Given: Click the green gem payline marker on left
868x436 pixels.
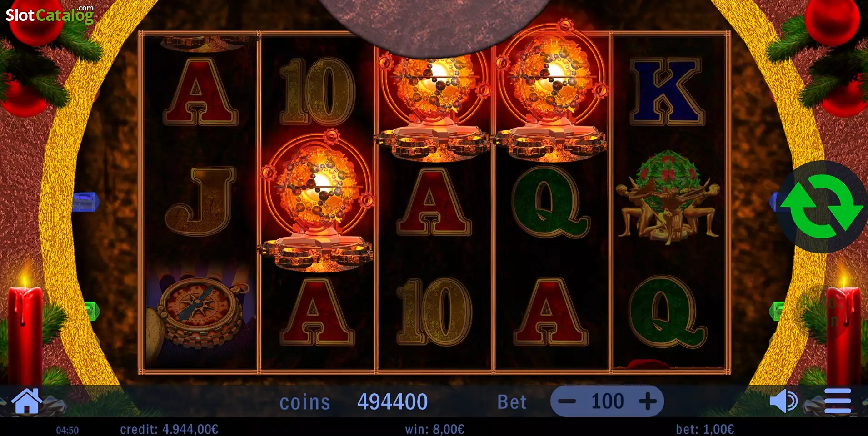Looking at the screenshot, I should 93,311.
